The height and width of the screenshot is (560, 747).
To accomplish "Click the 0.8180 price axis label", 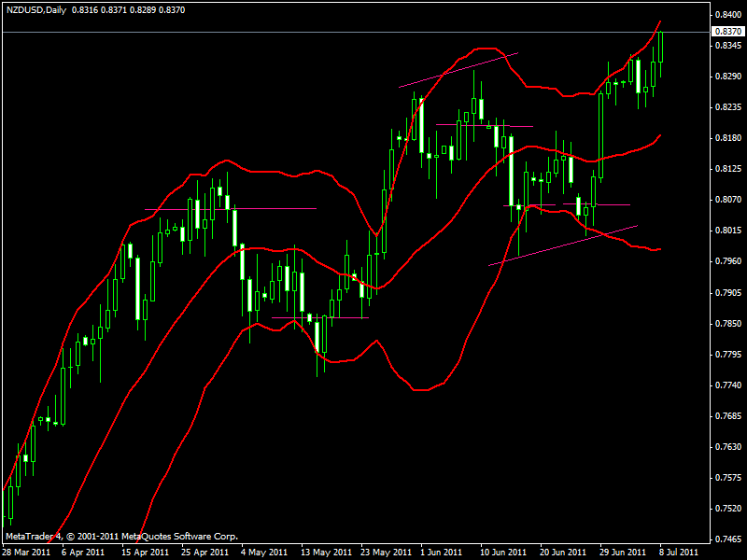I will [x=728, y=138].
